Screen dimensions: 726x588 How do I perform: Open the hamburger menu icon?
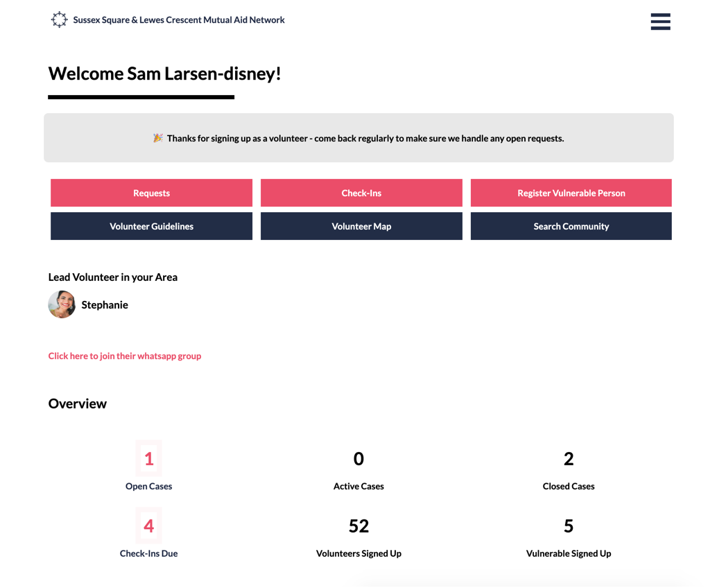pos(660,21)
